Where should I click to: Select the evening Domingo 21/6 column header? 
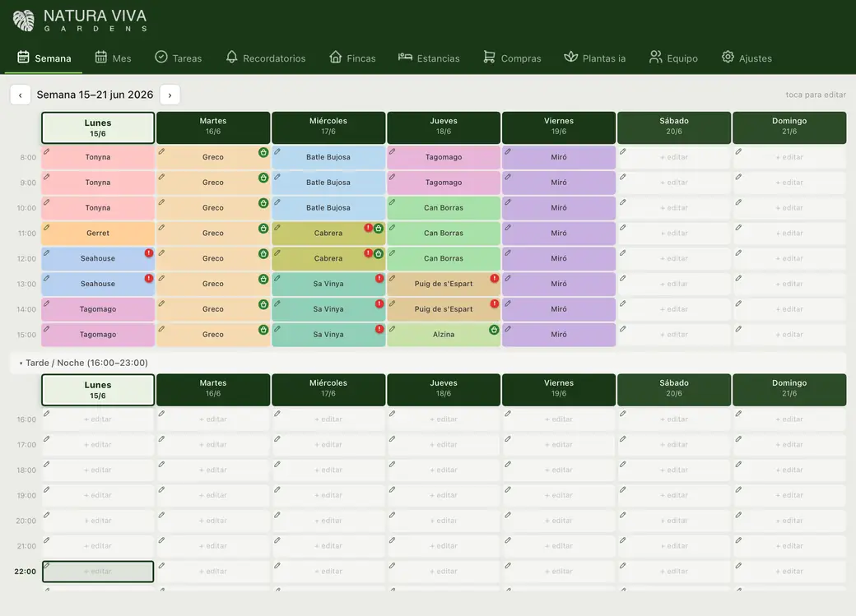tap(789, 390)
